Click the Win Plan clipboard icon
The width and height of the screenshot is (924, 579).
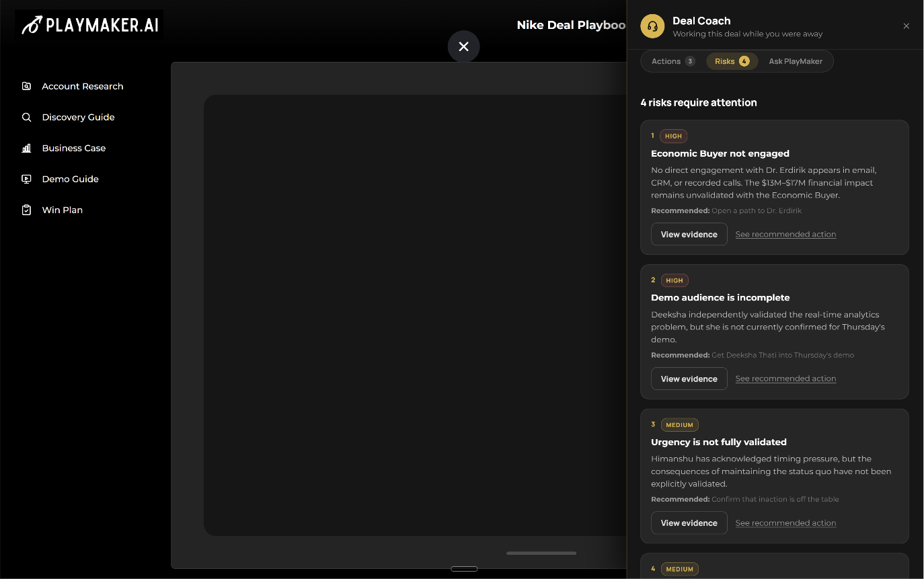tap(26, 210)
